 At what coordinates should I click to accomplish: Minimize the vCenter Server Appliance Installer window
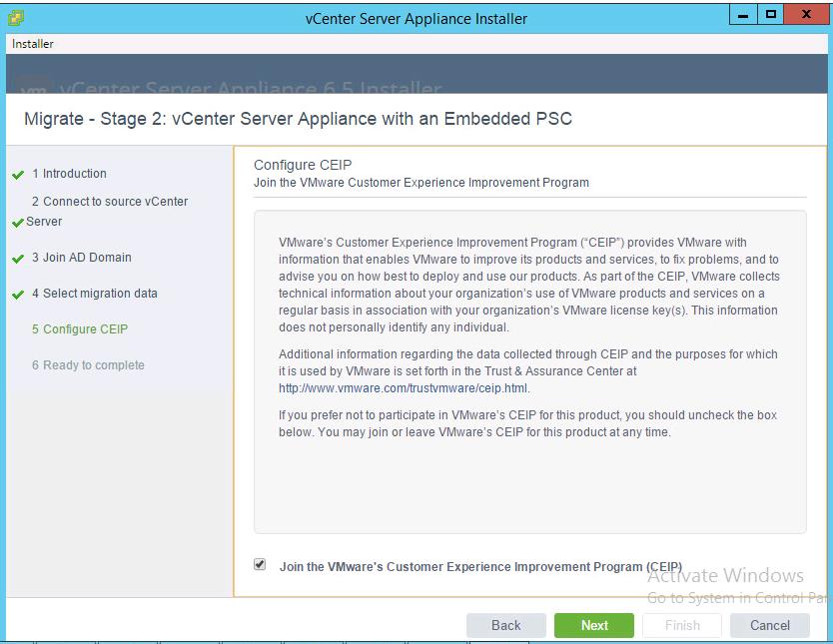coord(743,15)
